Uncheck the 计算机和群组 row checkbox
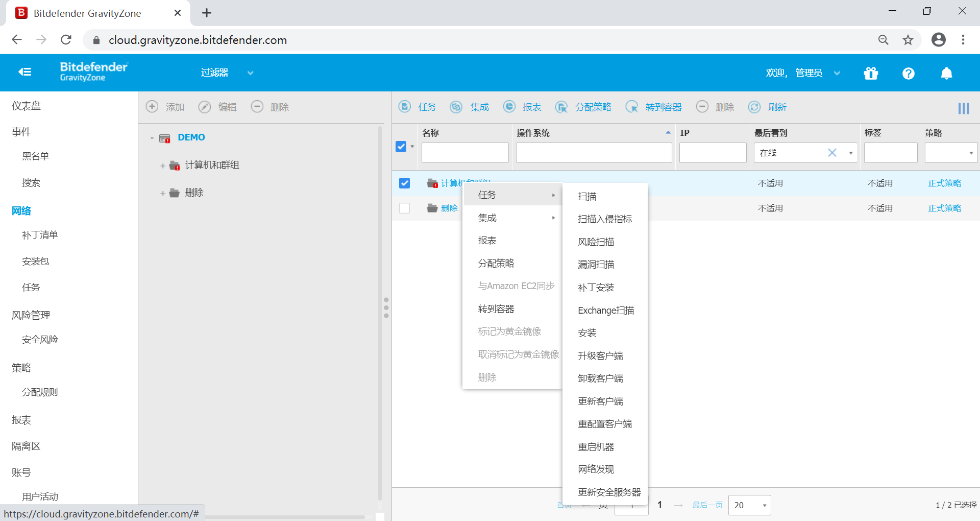 tap(405, 183)
